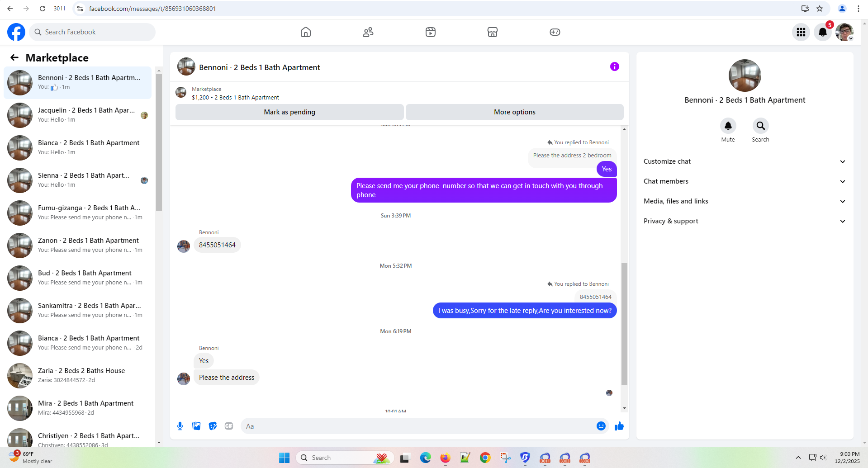Click the 'Please the address' message bubble
The image size is (868, 468).
pyautogui.click(x=227, y=378)
